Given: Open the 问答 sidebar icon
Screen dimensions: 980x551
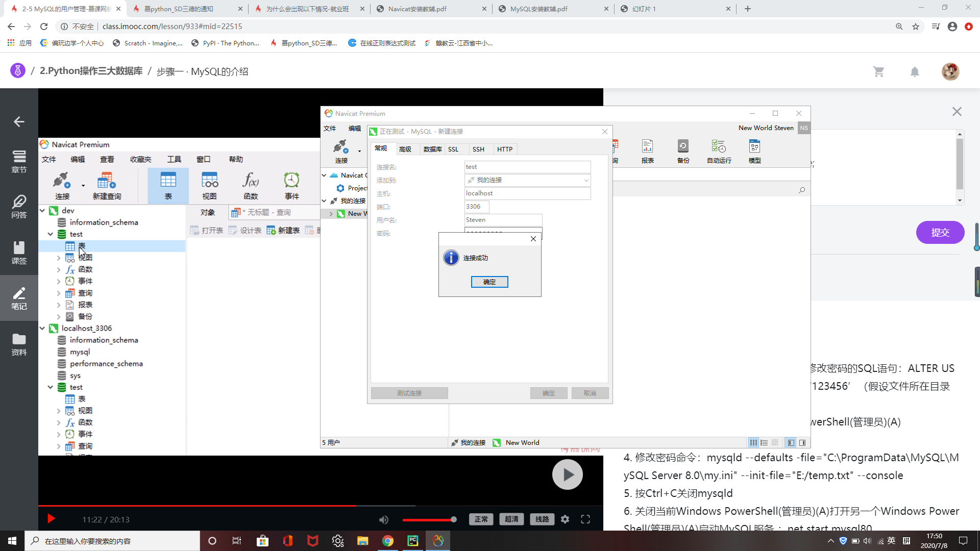Looking at the screenshot, I should point(19,207).
